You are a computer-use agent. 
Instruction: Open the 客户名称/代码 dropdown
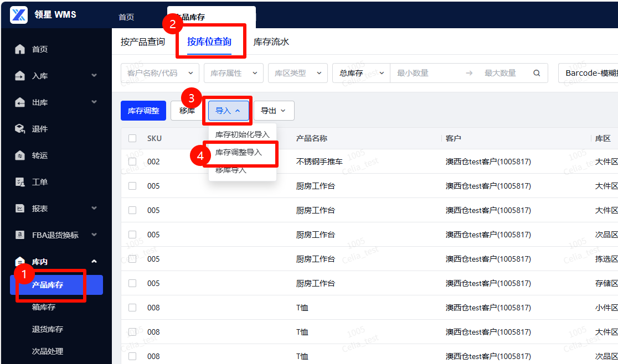pos(160,73)
